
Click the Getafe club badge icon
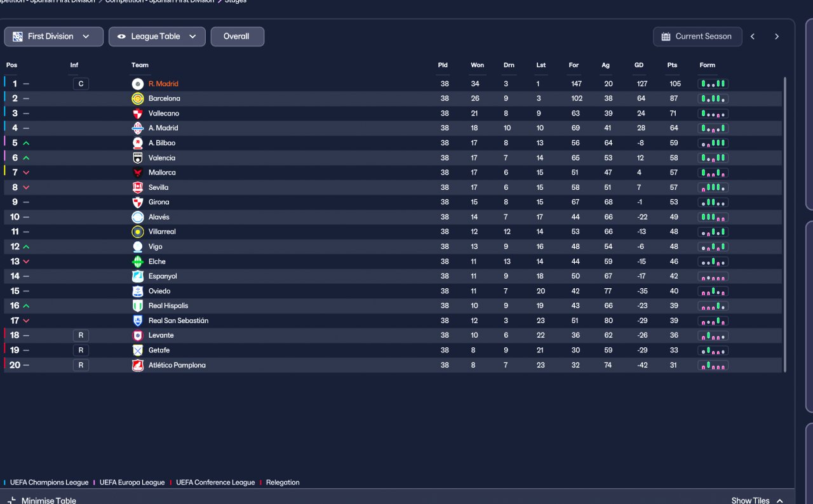coord(138,350)
